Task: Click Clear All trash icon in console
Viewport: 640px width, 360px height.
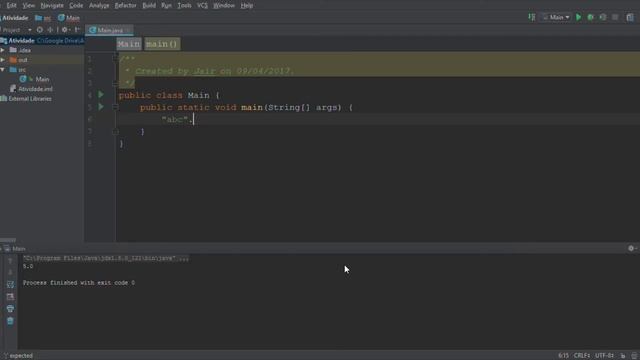Action: (10, 321)
